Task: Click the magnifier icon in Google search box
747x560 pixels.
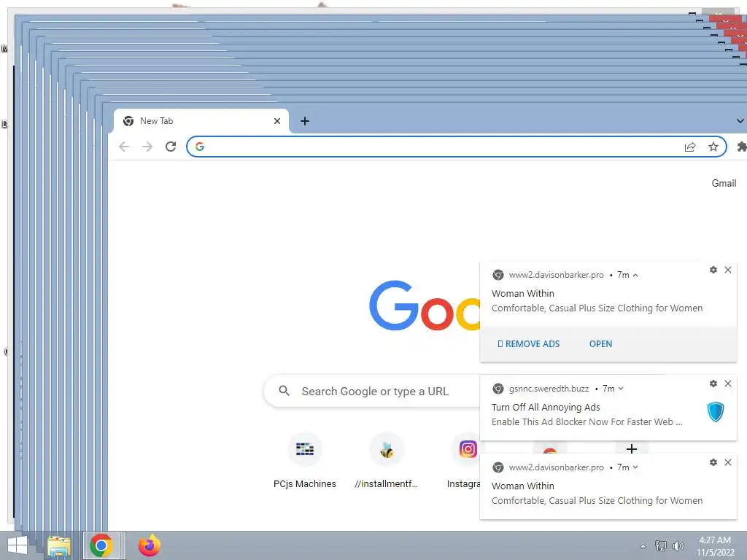Action: (x=285, y=391)
